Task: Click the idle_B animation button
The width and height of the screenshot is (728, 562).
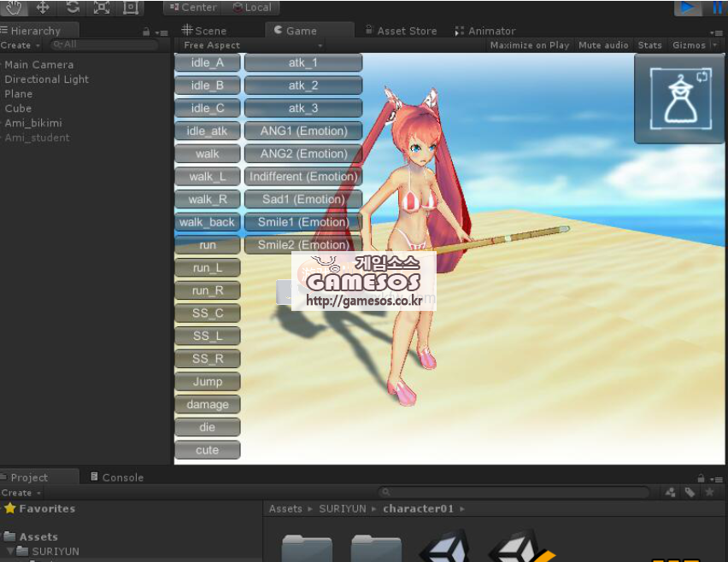Action: tap(208, 85)
